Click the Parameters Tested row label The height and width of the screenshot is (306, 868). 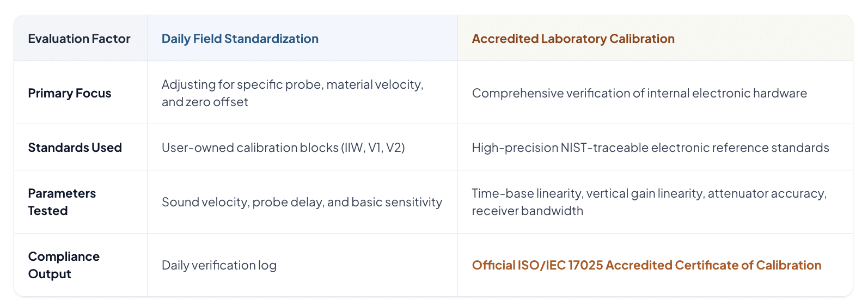click(x=62, y=202)
